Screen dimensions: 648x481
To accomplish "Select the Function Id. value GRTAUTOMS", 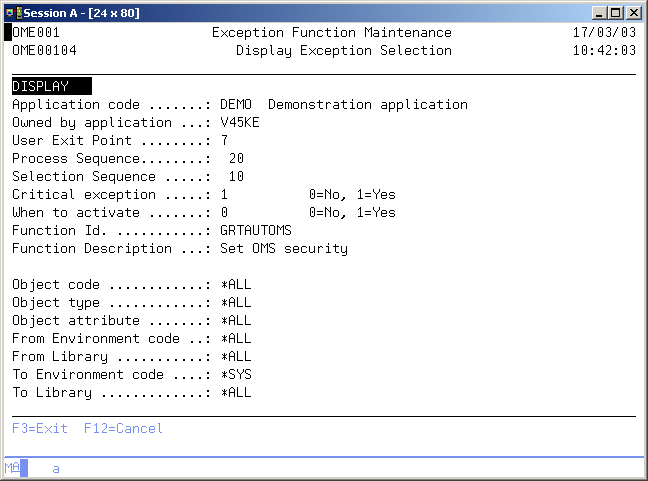I will [256, 230].
